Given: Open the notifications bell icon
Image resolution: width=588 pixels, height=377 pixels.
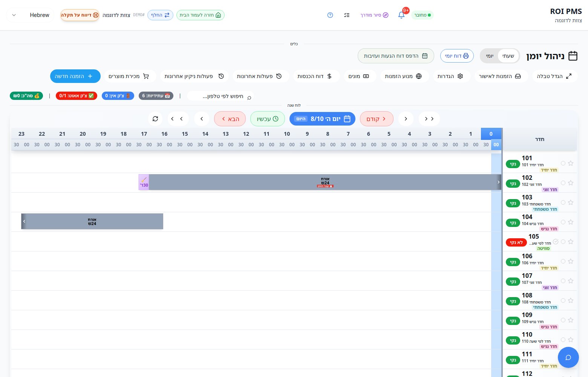Looking at the screenshot, I should [x=401, y=15].
